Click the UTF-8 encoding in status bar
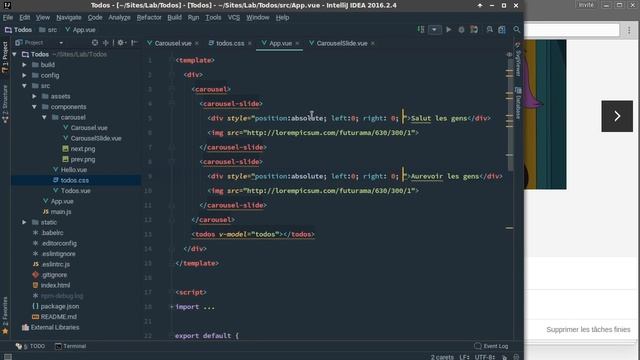The image size is (640, 360). (484, 357)
